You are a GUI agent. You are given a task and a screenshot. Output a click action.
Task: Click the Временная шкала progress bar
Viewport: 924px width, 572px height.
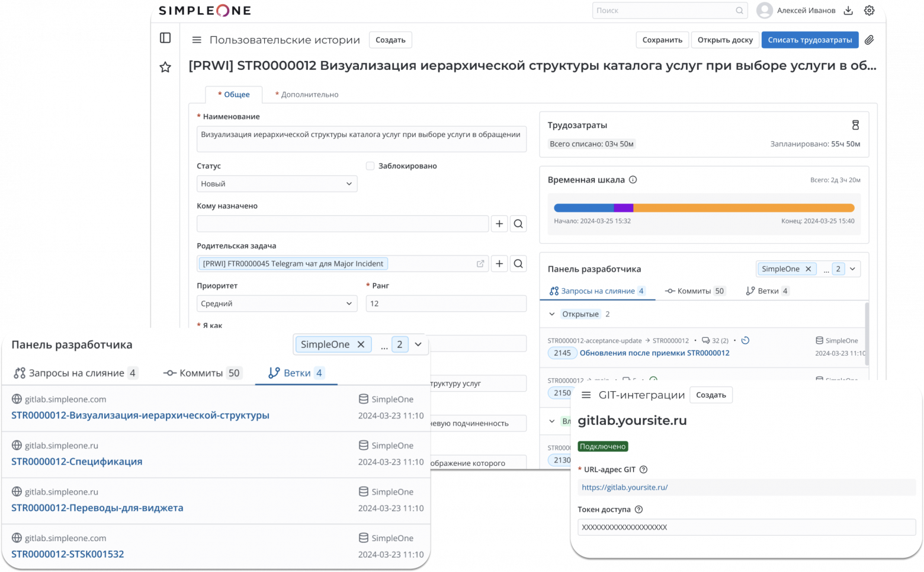click(x=704, y=207)
